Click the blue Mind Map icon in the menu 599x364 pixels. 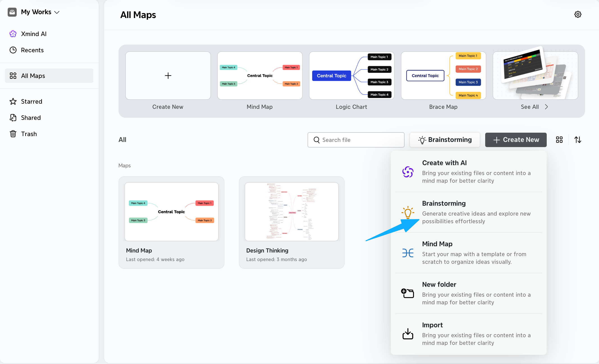tap(408, 253)
